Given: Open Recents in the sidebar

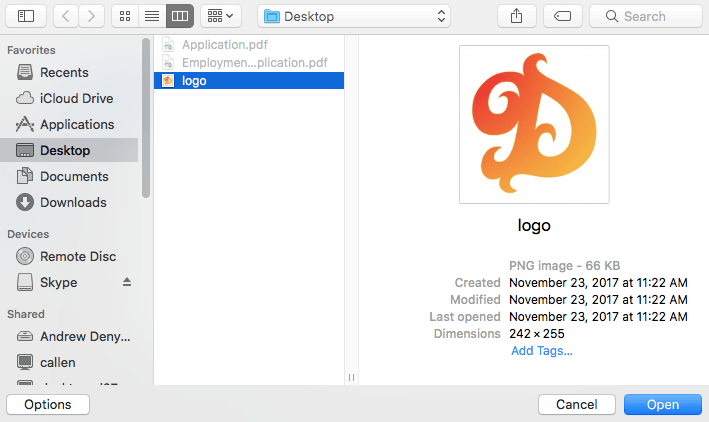Looking at the screenshot, I should pos(69,72).
